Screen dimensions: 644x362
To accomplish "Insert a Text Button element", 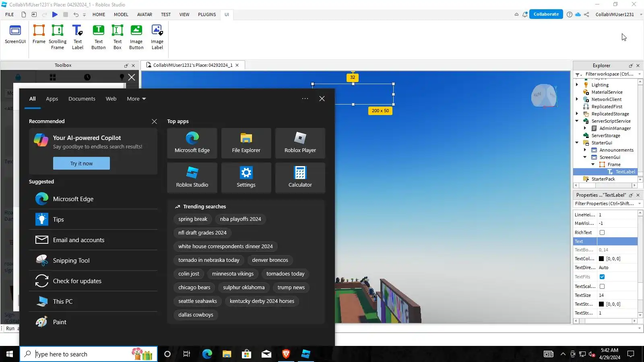I will pyautogui.click(x=99, y=37).
